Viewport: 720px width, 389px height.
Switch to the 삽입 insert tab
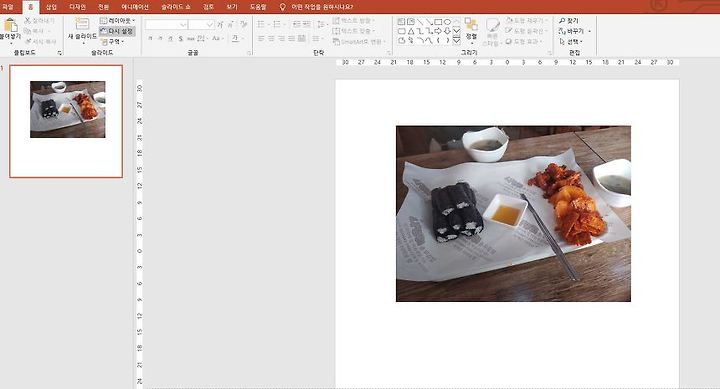[51, 7]
